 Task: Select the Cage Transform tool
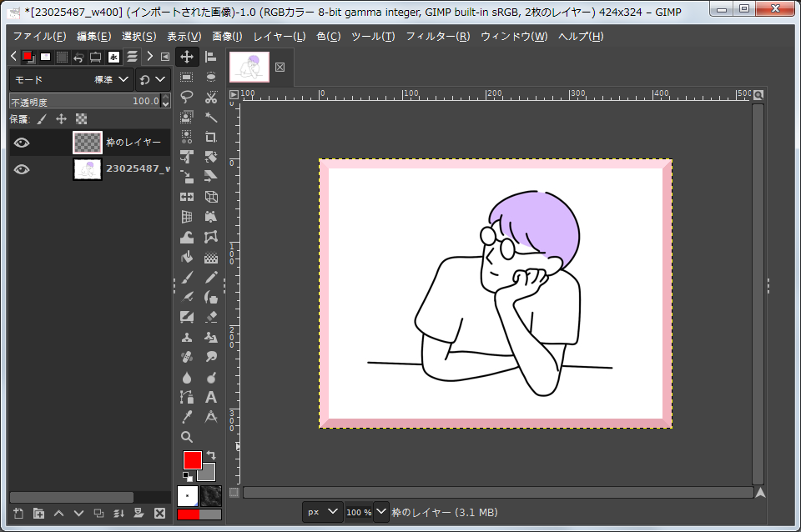coord(210,237)
